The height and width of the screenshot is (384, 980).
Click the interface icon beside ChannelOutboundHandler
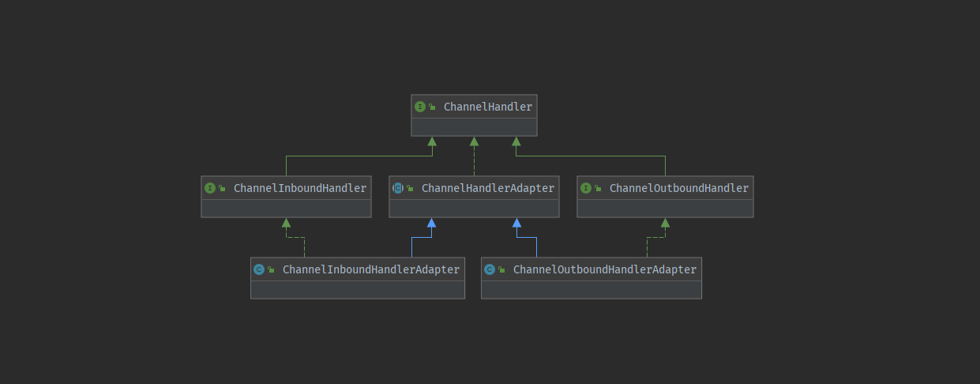(586, 188)
